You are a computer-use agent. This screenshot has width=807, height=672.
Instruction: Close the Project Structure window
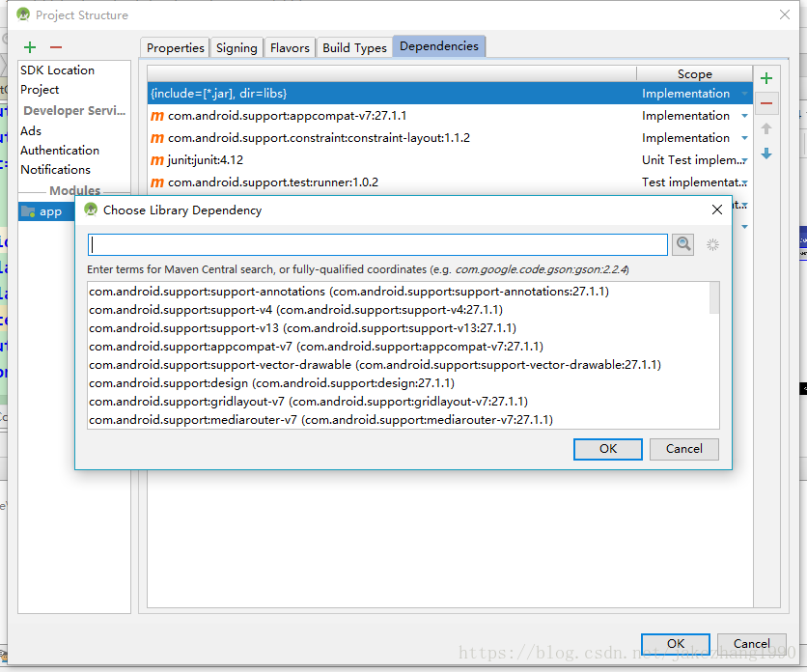785,14
